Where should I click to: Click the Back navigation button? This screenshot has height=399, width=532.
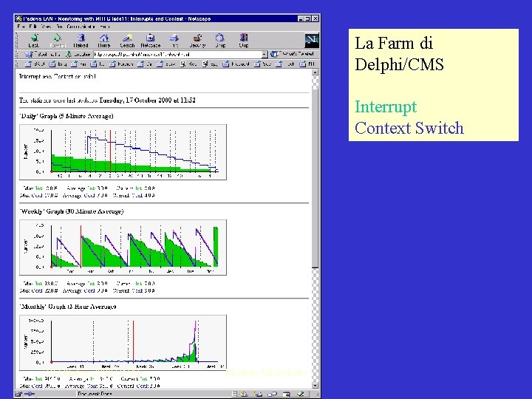pyautogui.click(x=34, y=41)
